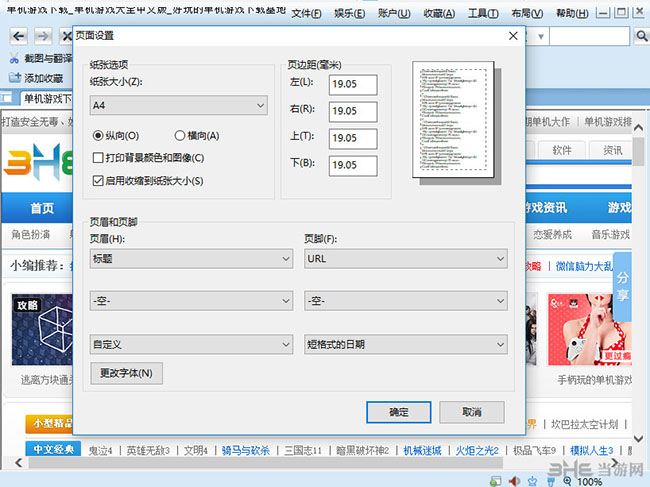The height and width of the screenshot is (487, 650).
Task: Click the 左(L) margin input field
Action: tap(353, 84)
